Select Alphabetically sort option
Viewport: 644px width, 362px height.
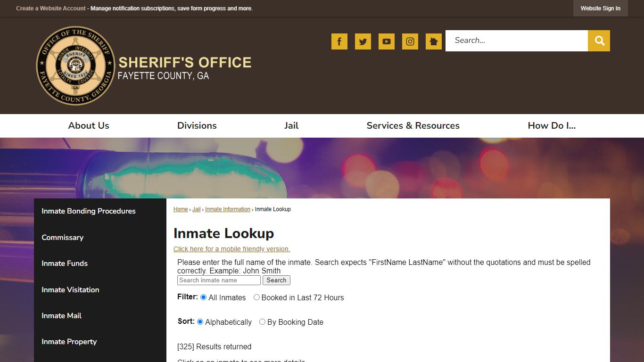click(x=200, y=321)
